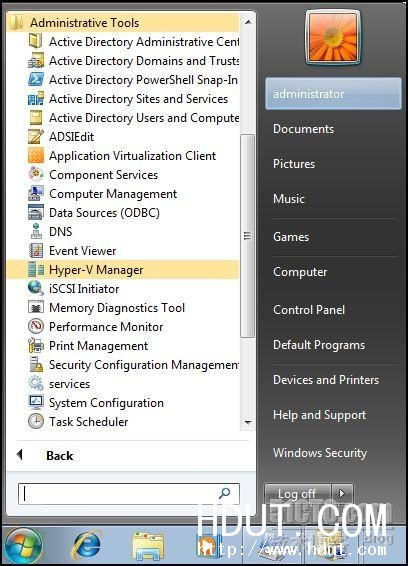The image size is (408, 566).
Task: Open Control Panel from right pane
Action: (x=309, y=310)
